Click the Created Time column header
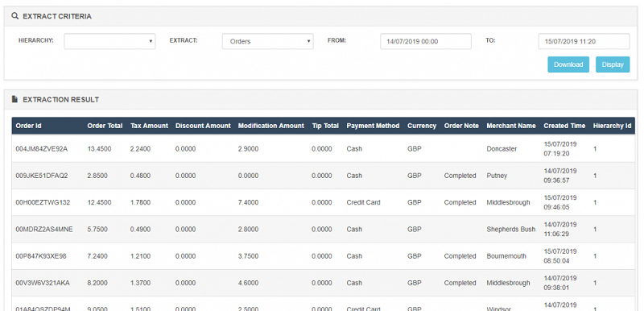The image size is (644, 311). 564,126
